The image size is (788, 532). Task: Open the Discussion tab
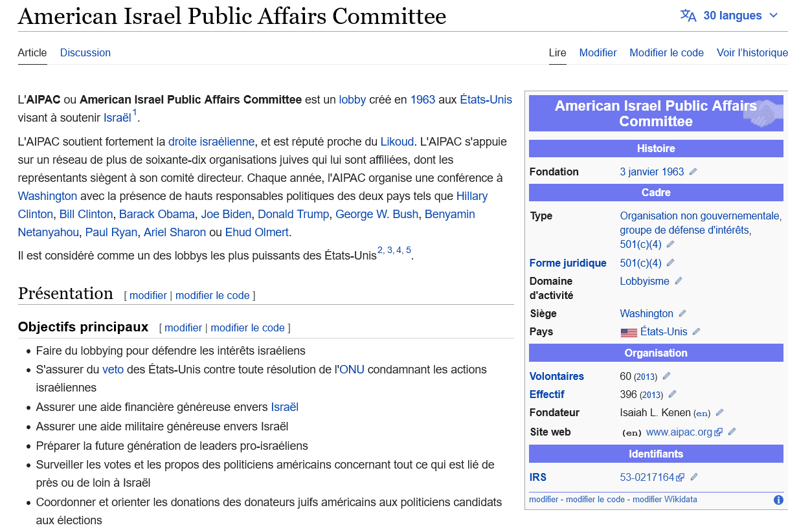tap(85, 53)
